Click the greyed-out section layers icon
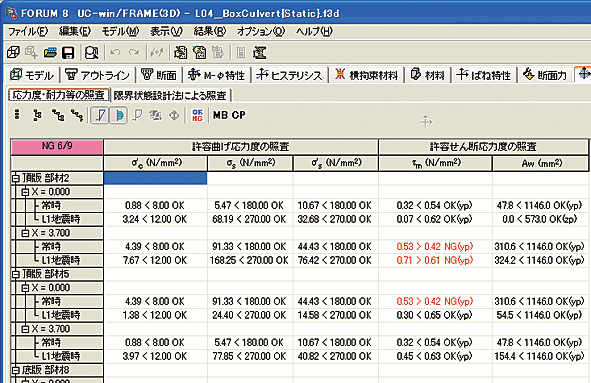This screenshot has width=591, height=383. [156, 115]
